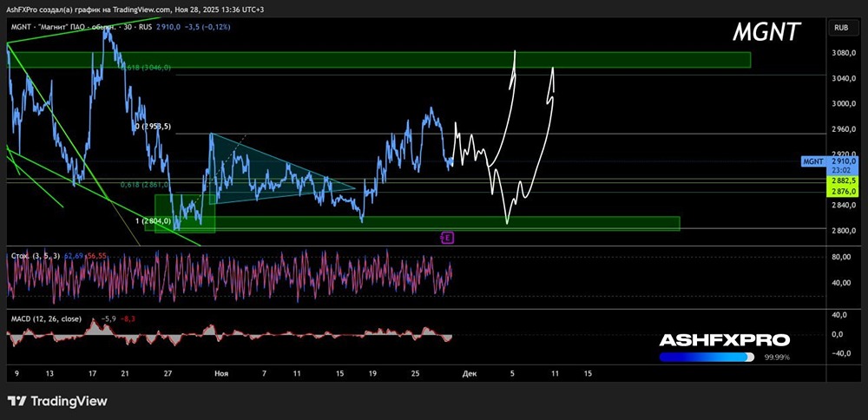Click the 17 date label on time axis
868x420 pixels.
click(x=93, y=373)
